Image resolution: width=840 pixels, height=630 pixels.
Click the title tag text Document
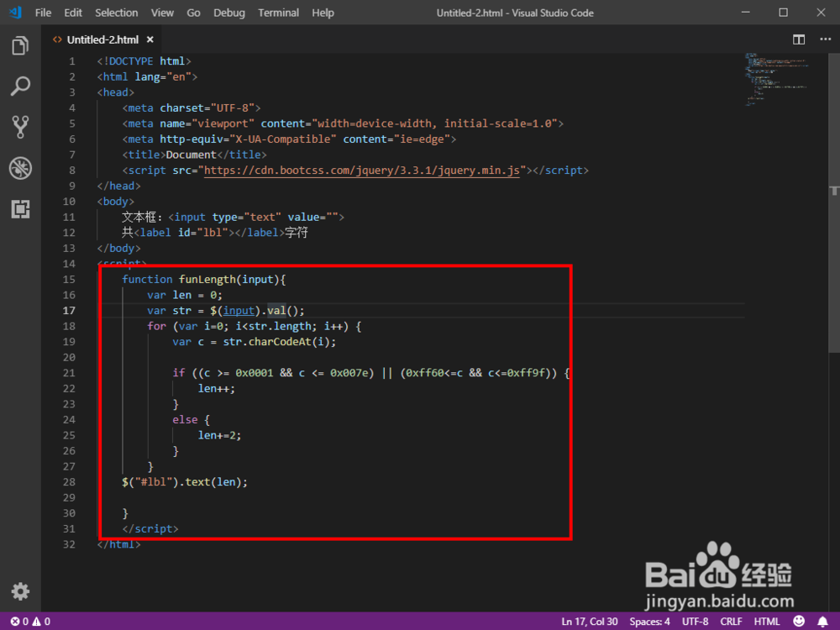[191, 155]
